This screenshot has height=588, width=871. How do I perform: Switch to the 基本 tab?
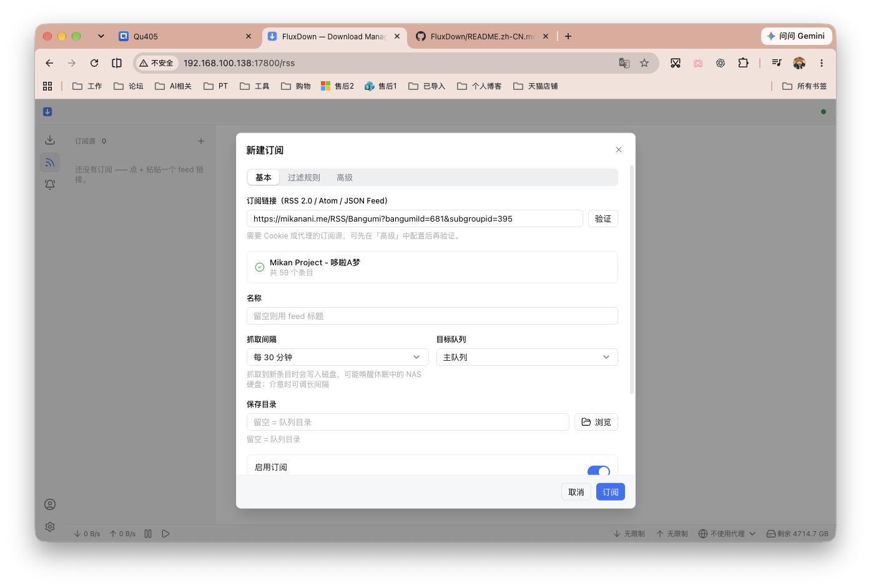tap(263, 178)
